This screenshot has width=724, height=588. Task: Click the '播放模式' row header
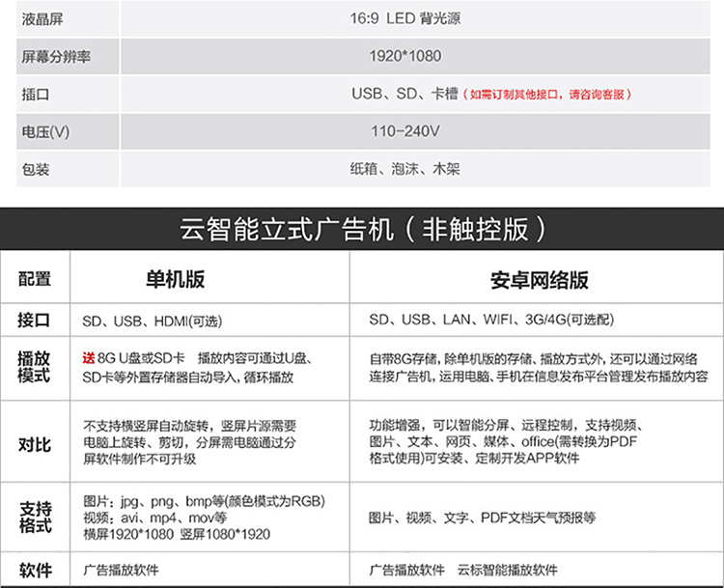[34, 367]
